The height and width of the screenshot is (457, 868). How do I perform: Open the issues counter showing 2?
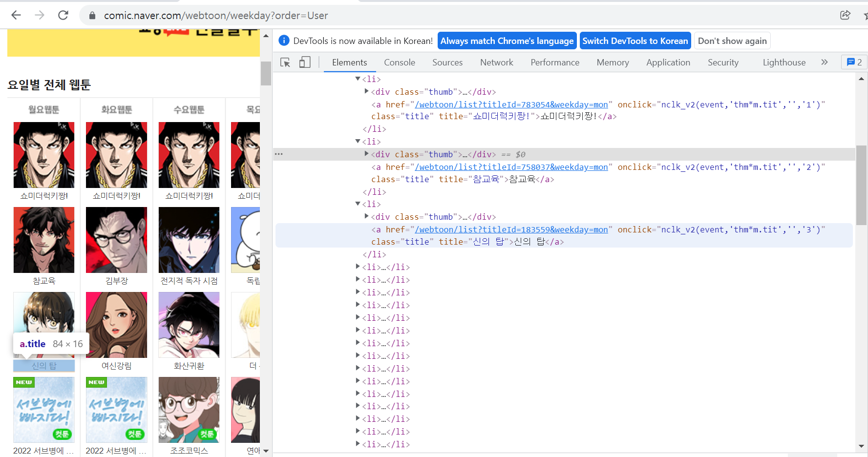coord(854,62)
